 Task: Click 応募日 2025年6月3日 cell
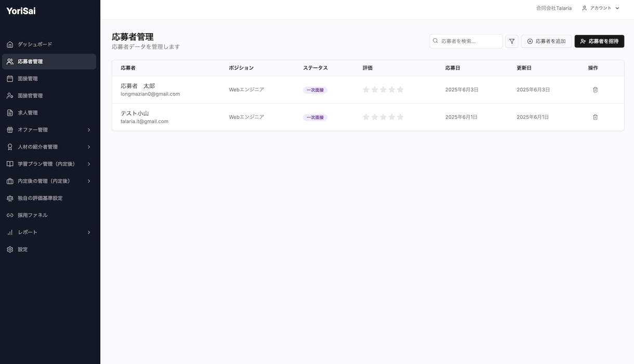tap(461, 90)
